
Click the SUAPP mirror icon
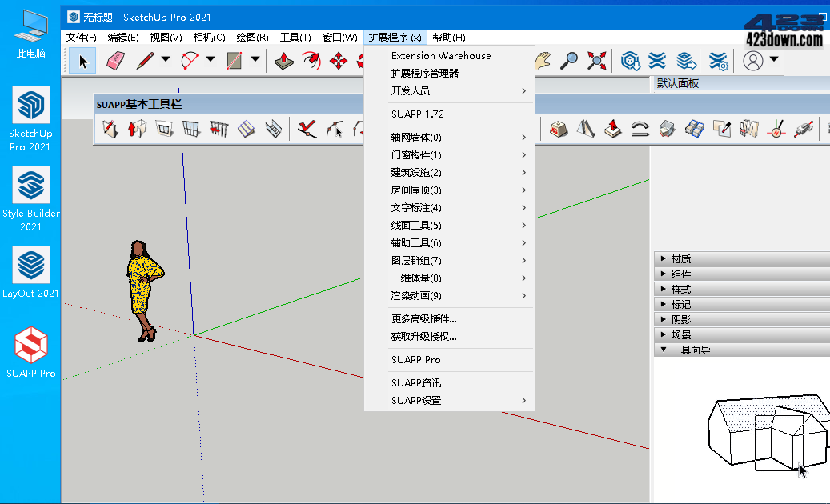point(585,129)
